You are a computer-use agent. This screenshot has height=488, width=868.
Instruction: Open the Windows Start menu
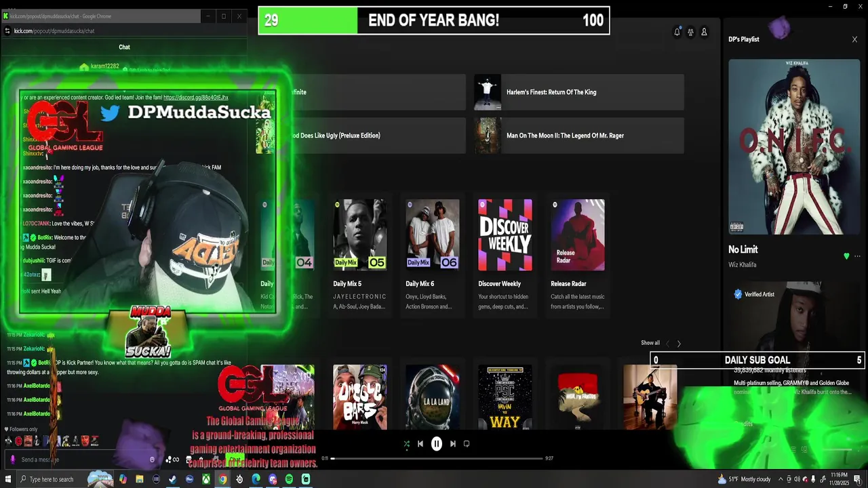(8, 479)
